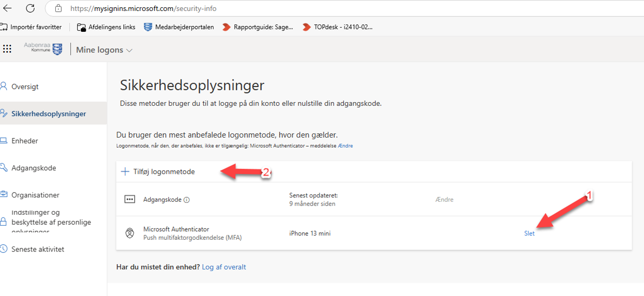The image size is (644, 296).
Task: Click the plus icon for Tilføj logonmetode
Action: (125, 172)
